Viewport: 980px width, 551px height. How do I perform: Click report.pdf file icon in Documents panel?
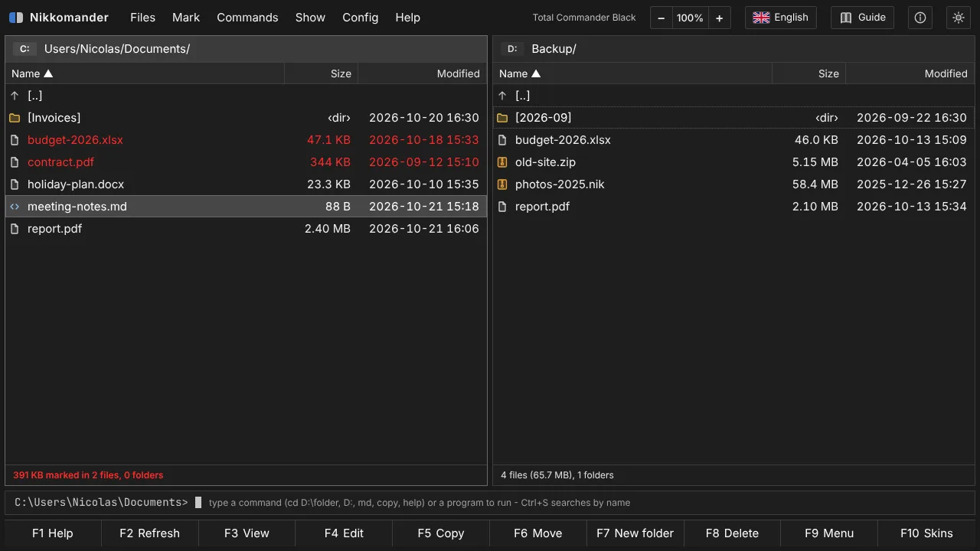pos(15,229)
